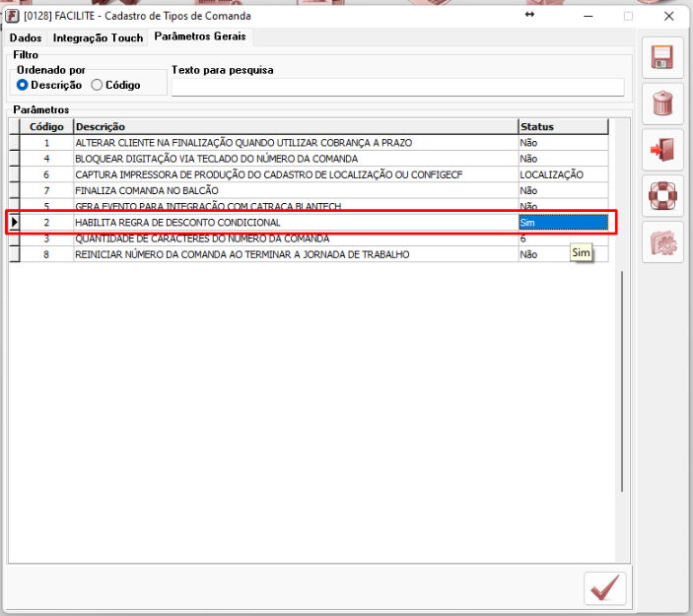Click the LOCALIZAÇÃO status cell

tap(564, 174)
